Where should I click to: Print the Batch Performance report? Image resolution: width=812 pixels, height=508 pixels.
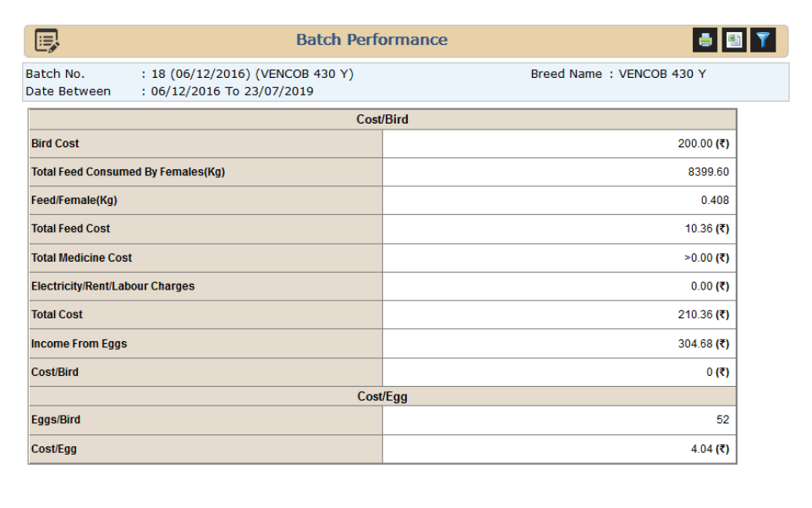pyautogui.click(x=705, y=40)
